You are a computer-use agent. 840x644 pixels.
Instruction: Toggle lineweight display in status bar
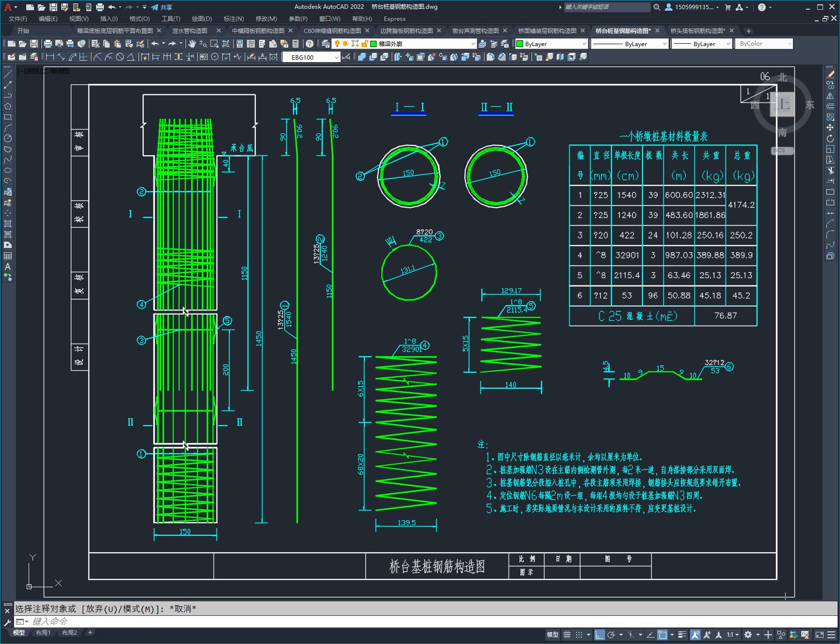point(682,634)
